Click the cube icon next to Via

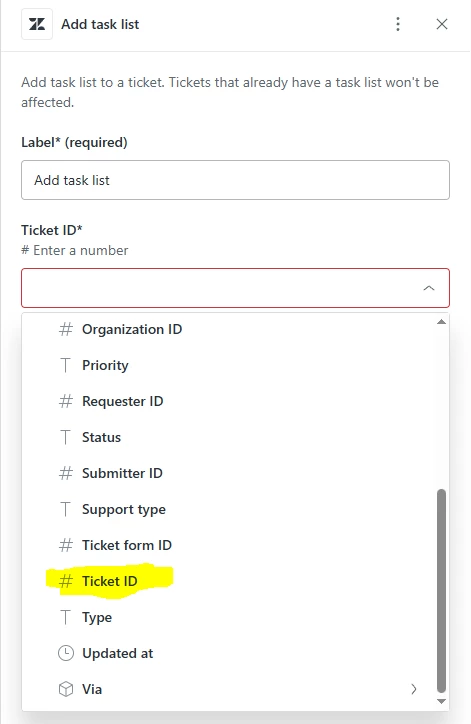[x=66, y=689]
